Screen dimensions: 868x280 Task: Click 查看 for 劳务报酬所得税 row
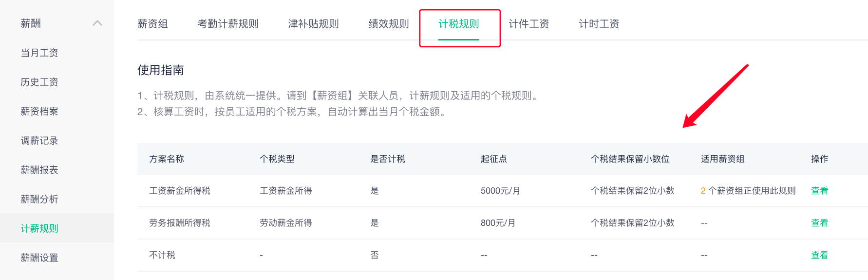[819, 223]
